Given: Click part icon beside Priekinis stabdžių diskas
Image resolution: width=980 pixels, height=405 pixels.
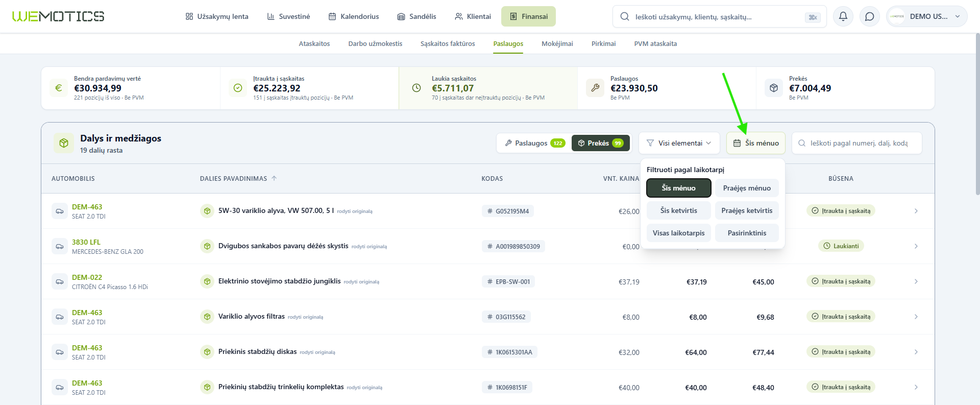Looking at the screenshot, I should (207, 352).
